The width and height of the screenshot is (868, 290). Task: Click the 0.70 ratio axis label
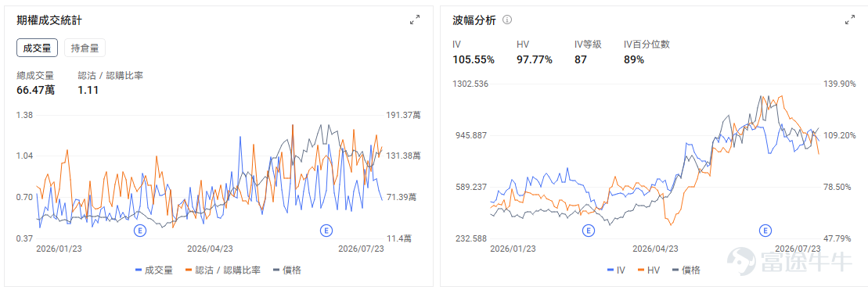(x=26, y=197)
